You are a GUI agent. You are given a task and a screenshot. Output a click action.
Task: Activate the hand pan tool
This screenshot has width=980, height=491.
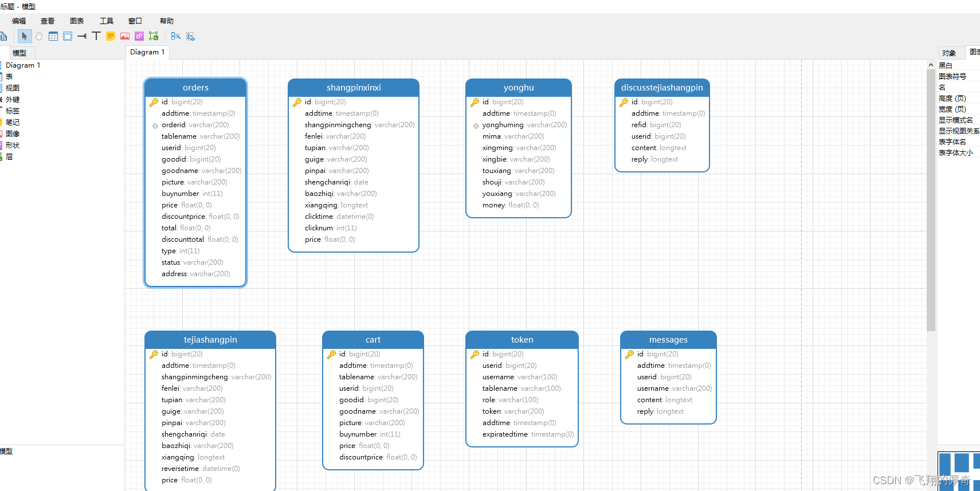tap(39, 36)
